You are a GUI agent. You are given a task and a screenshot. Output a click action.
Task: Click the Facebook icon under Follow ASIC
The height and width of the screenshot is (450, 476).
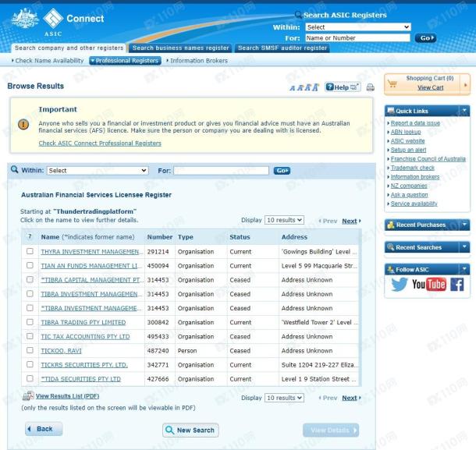coord(456,284)
